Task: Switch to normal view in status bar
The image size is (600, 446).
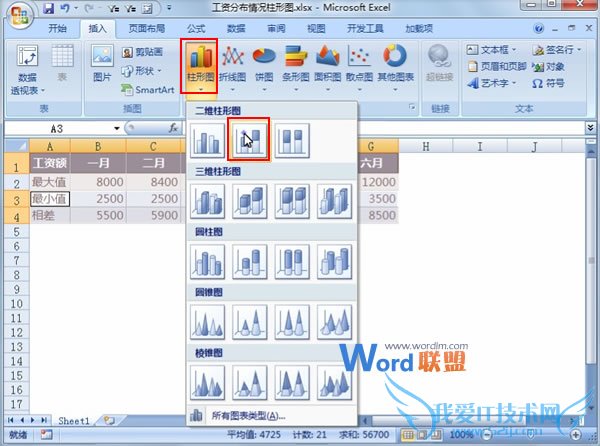Action: tap(408, 435)
